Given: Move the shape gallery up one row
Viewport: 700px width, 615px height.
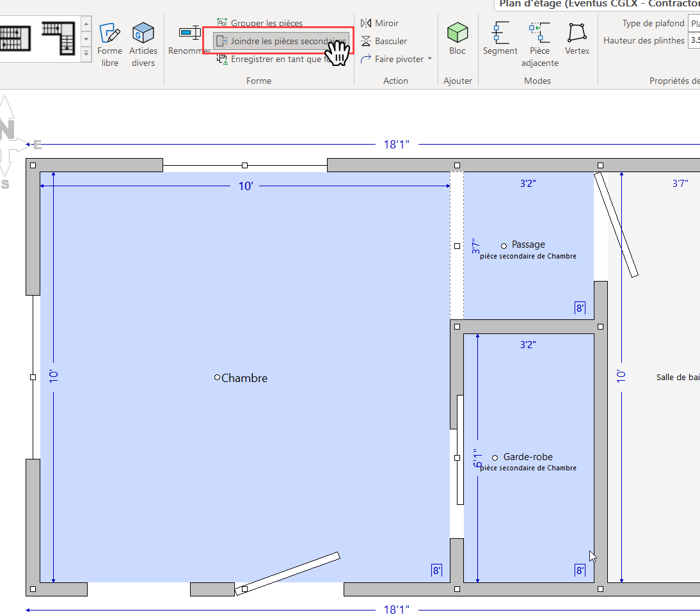Looking at the screenshot, I should pos(86,24).
